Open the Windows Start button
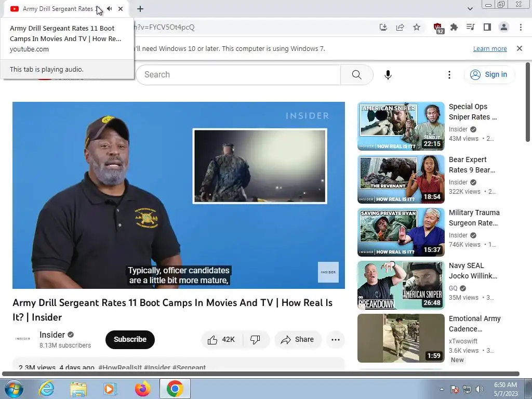The width and height of the screenshot is (532, 399). pyautogui.click(x=14, y=389)
